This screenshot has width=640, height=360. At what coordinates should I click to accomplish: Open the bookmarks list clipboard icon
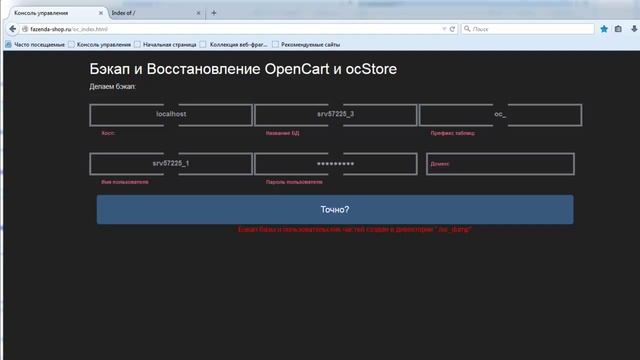[618, 29]
